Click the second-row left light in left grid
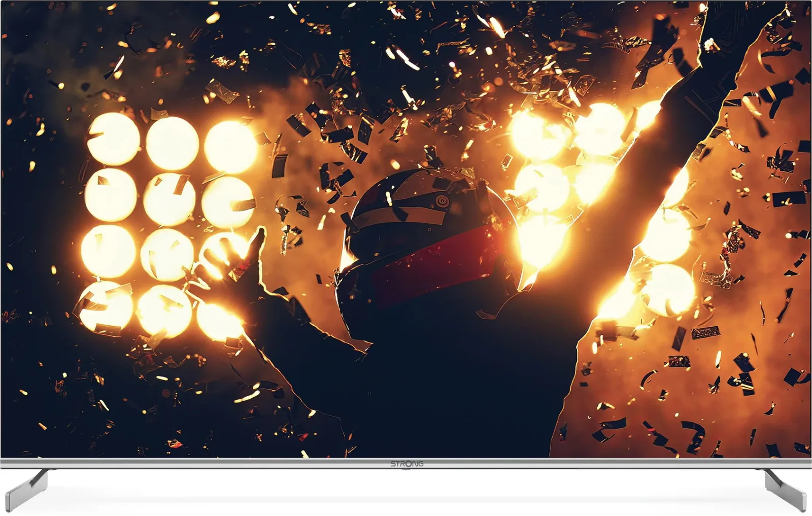812x516 pixels. [x=111, y=195]
